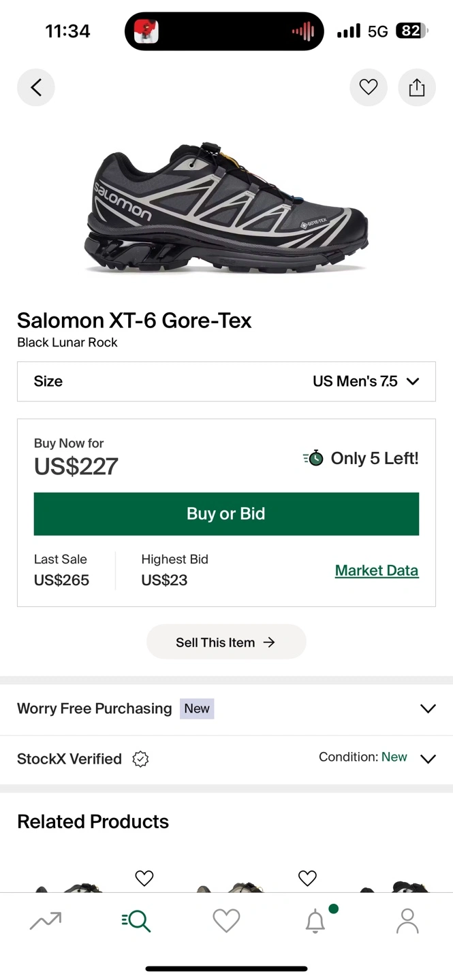This screenshot has height=980, width=453.
Task: Tap the back arrow button
Action: 36,87
